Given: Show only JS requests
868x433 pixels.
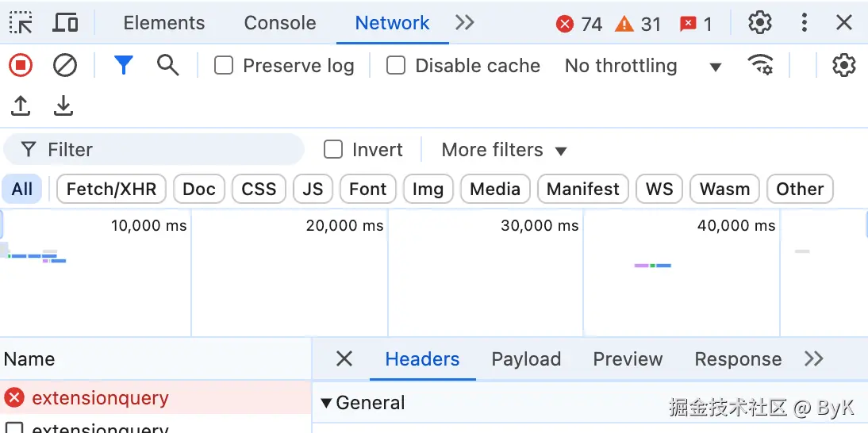Looking at the screenshot, I should pos(313,190).
